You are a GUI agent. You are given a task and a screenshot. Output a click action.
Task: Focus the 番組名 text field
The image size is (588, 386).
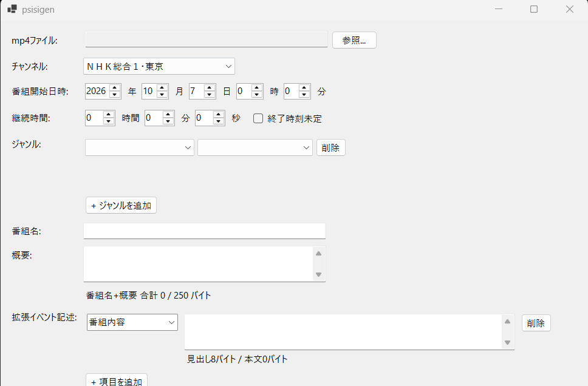coord(205,231)
